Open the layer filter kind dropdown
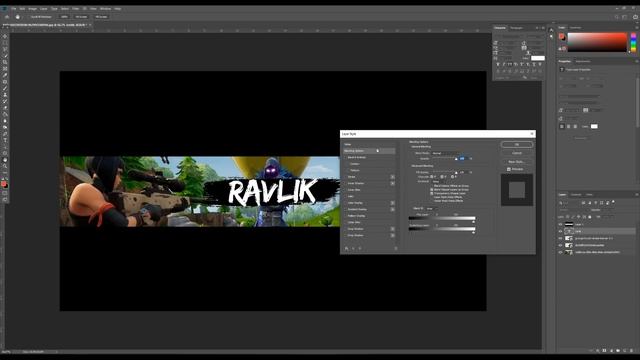The image size is (640, 360). click(570, 203)
